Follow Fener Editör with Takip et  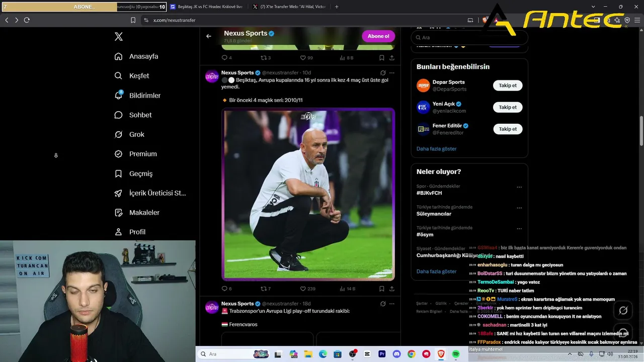tap(508, 129)
